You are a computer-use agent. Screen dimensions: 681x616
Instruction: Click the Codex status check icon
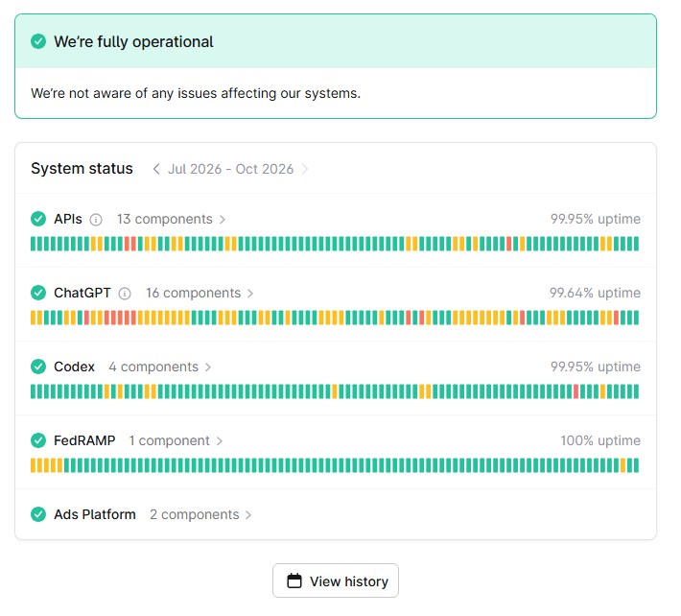(x=38, y=367)
